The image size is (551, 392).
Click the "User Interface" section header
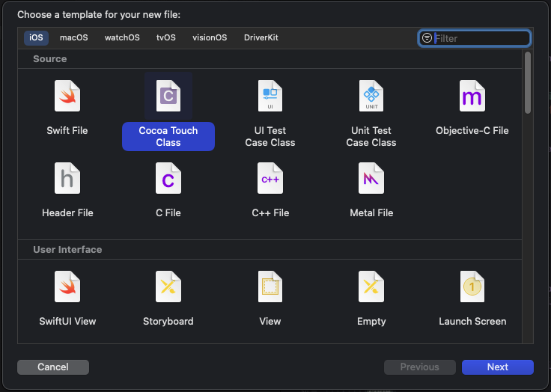67,249
